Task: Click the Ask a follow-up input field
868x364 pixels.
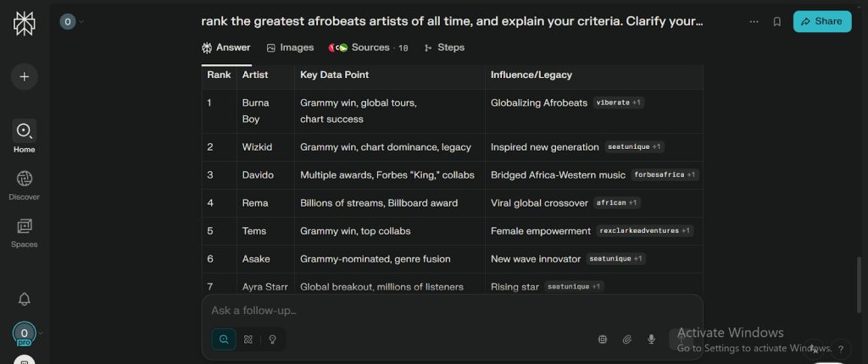Action: point(452,311)
